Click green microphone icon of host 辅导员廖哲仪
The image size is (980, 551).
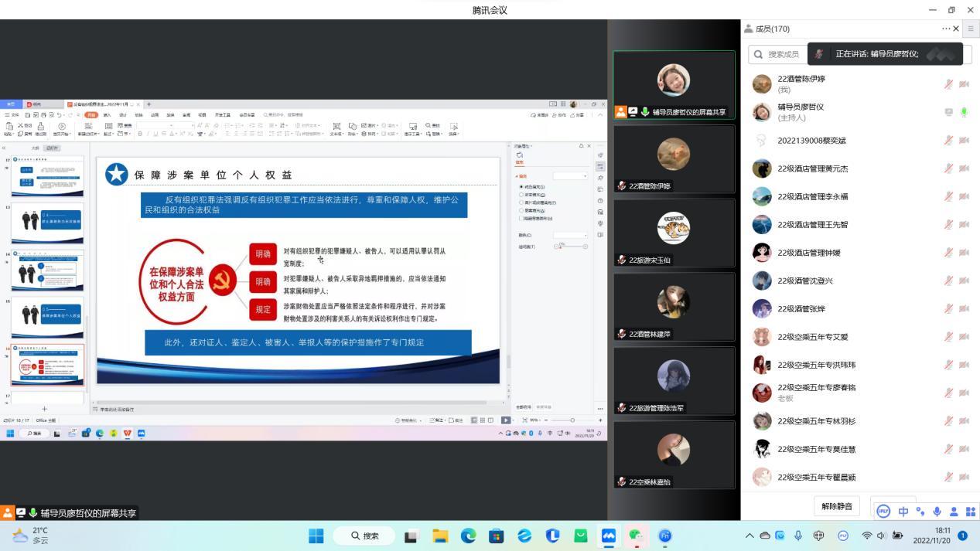point(964,112)
